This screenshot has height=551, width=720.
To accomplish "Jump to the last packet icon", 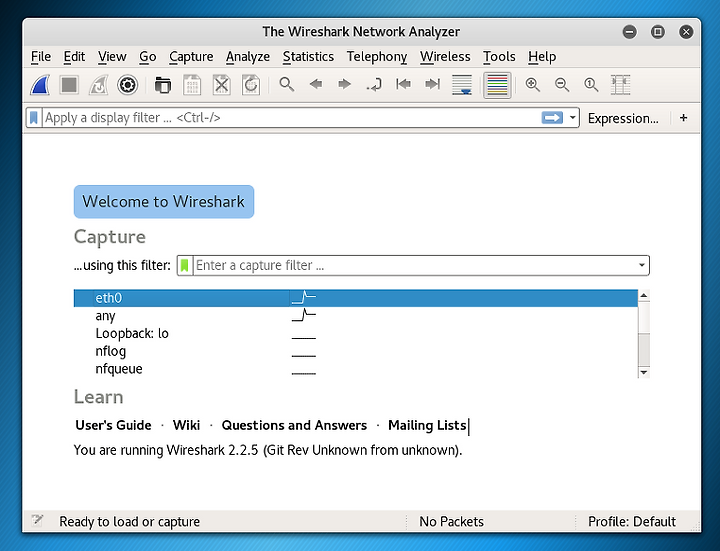I will click(x=433, y=84).
